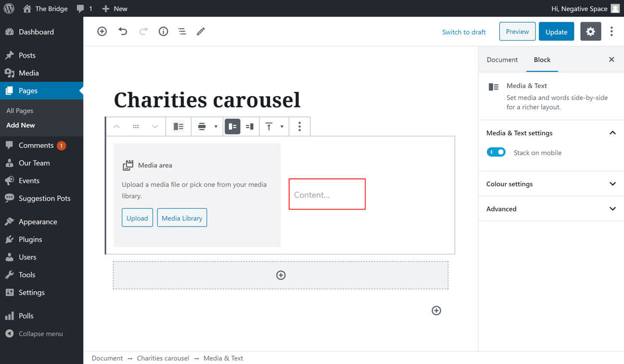624x364 pixels.
Task: Click Switch to draft link
Action: [464, 32]
